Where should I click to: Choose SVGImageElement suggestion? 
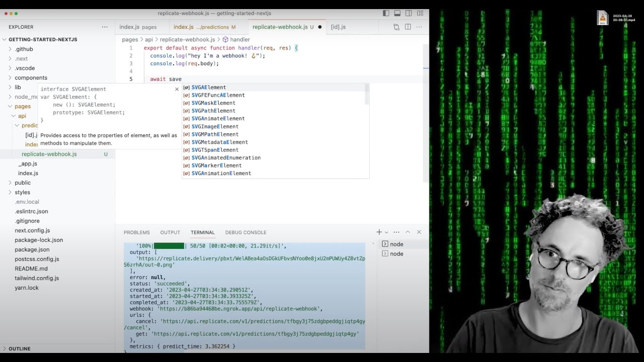tap(273, 127)
